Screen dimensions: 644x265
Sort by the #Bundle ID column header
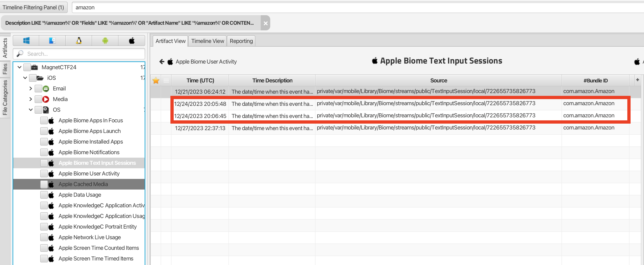[595, 80]
